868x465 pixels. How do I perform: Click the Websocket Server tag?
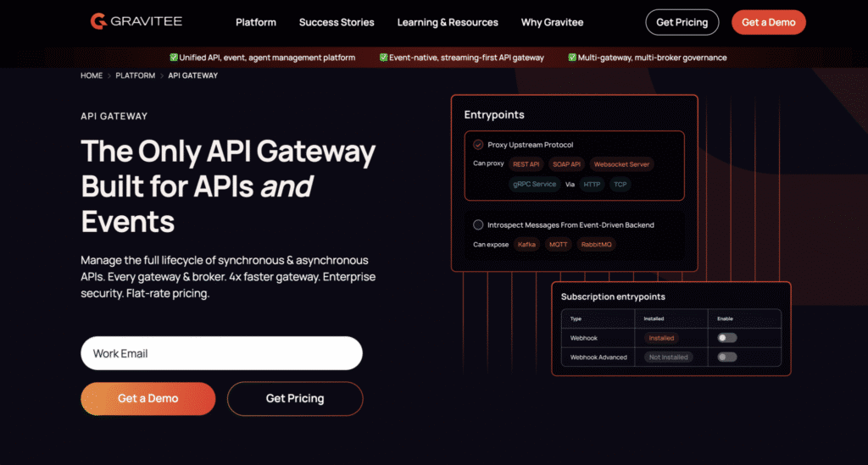(621, 164)
